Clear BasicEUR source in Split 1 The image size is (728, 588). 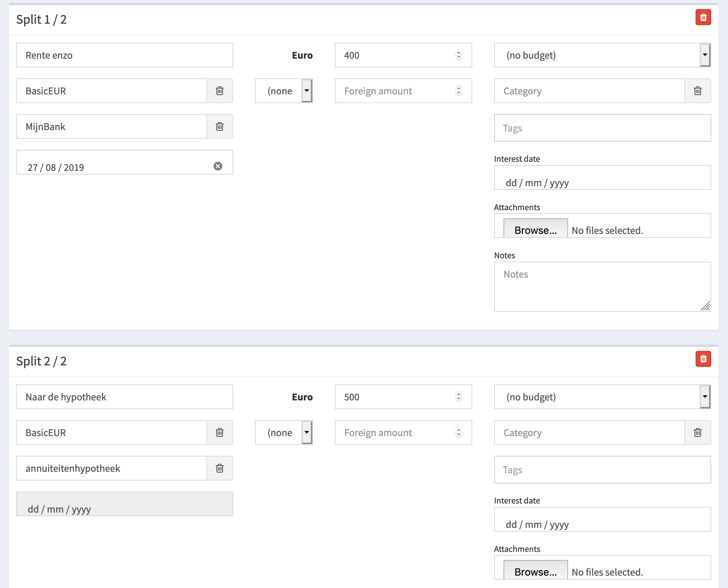[219, 91]
